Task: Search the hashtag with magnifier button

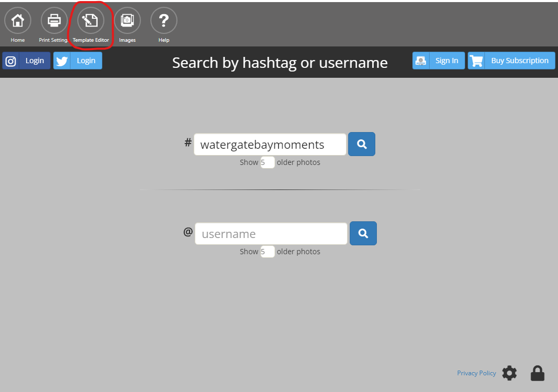Action: [x=362, y=144]
